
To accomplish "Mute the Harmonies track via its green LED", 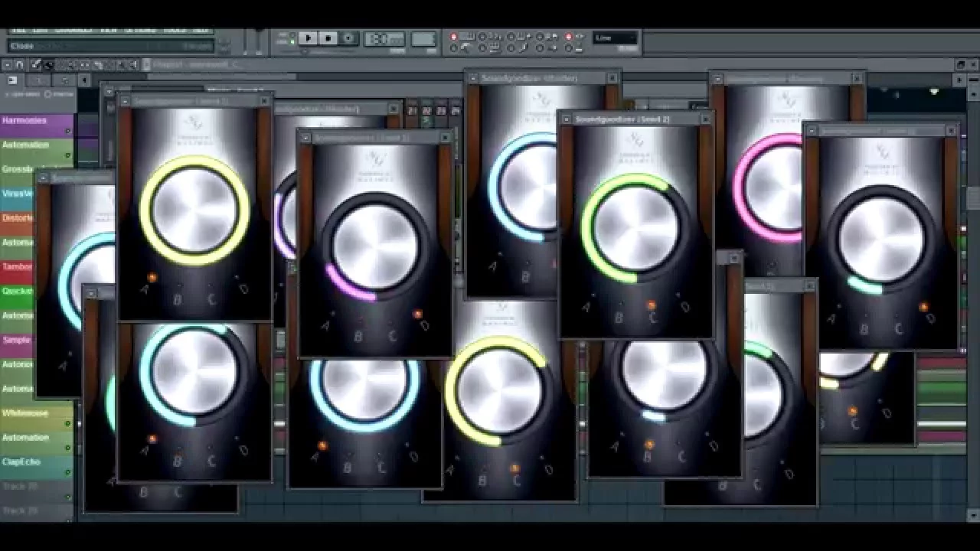I will [68, 131].
